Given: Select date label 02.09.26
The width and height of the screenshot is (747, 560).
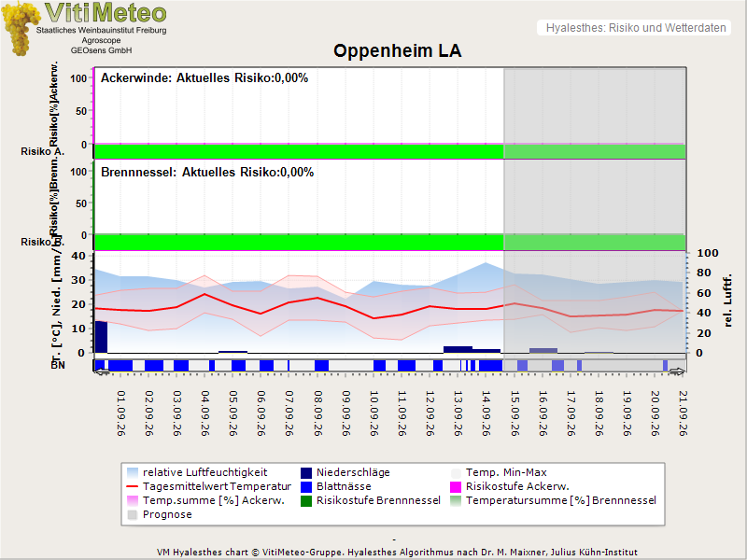Looking at the screenshot, I should (149, 413).
